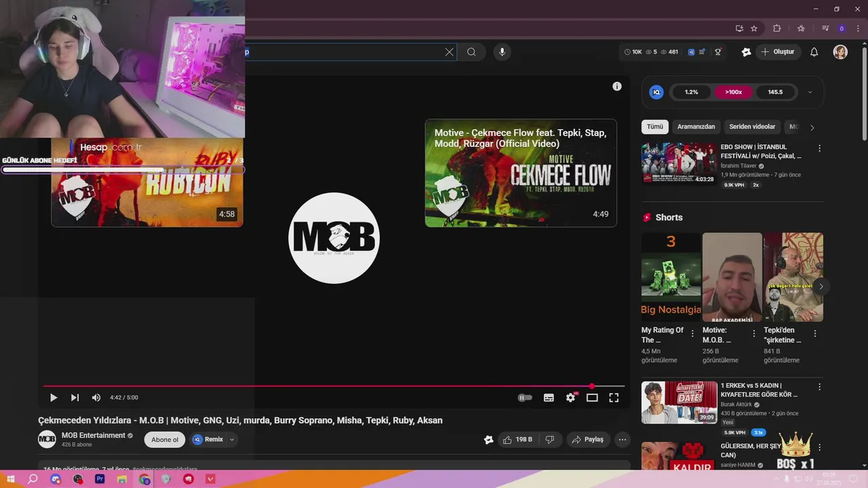
Task: Select the Seriden videolar filter chip
Action: [x=752, y=127]
